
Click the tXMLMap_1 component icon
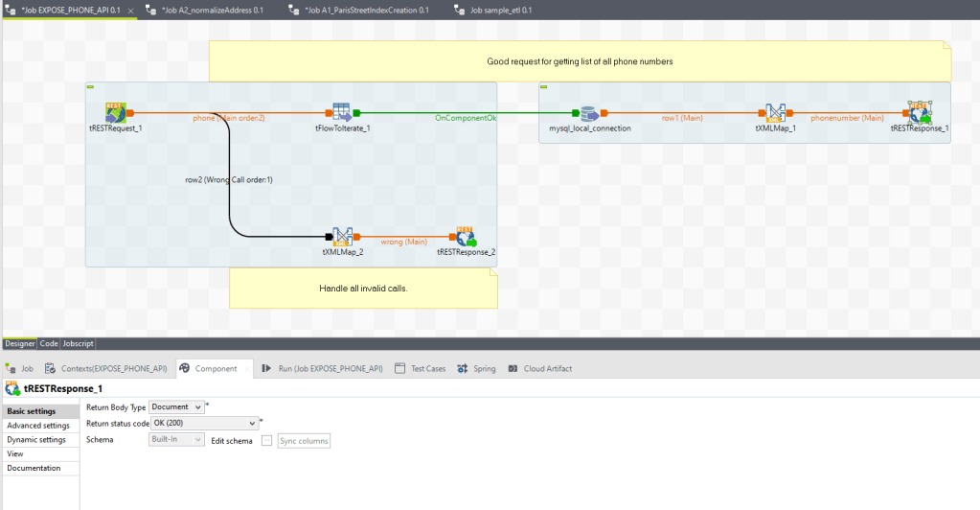[x=776, y=113]
